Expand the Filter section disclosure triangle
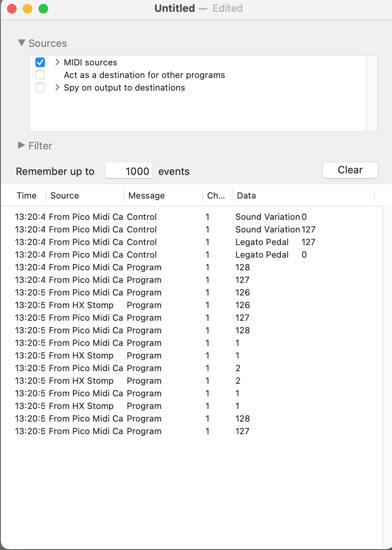The image size is (392, 550). tap(22, 145)
